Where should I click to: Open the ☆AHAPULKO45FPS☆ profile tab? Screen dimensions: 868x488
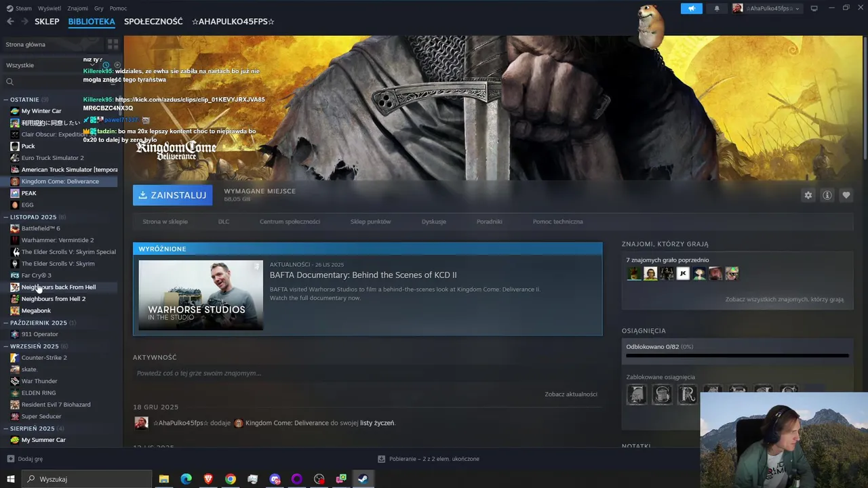233,22
